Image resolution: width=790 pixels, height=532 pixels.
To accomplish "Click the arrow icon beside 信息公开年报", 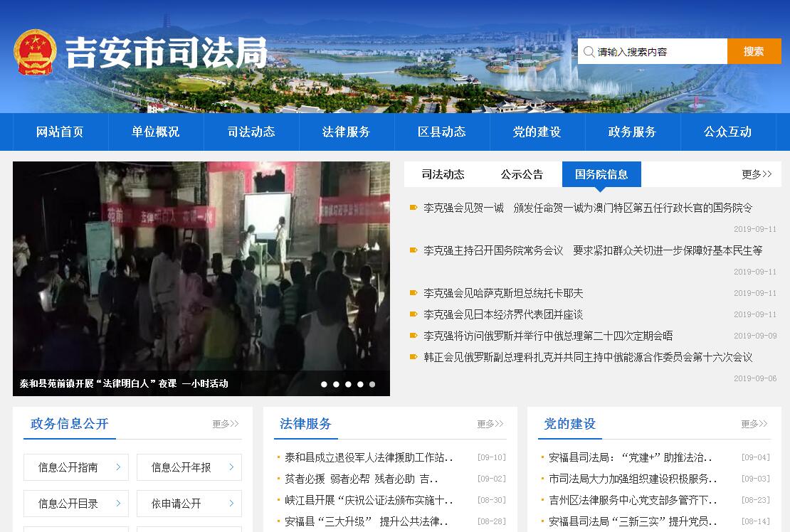I will click(231, 467).
